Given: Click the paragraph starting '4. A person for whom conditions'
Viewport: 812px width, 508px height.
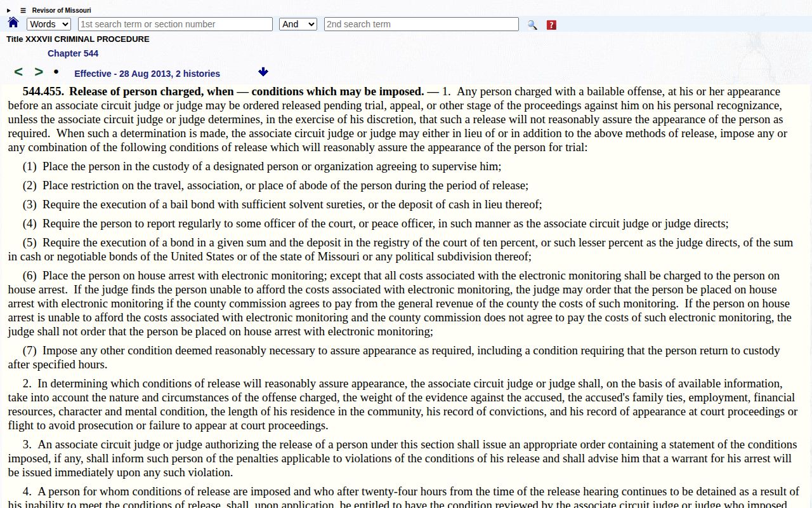Looking at the screenshot, I should [403, 497].
